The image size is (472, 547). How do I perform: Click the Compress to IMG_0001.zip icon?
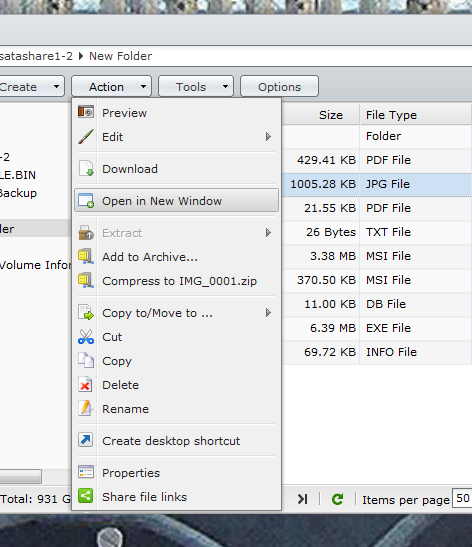(x=86, y=280)
